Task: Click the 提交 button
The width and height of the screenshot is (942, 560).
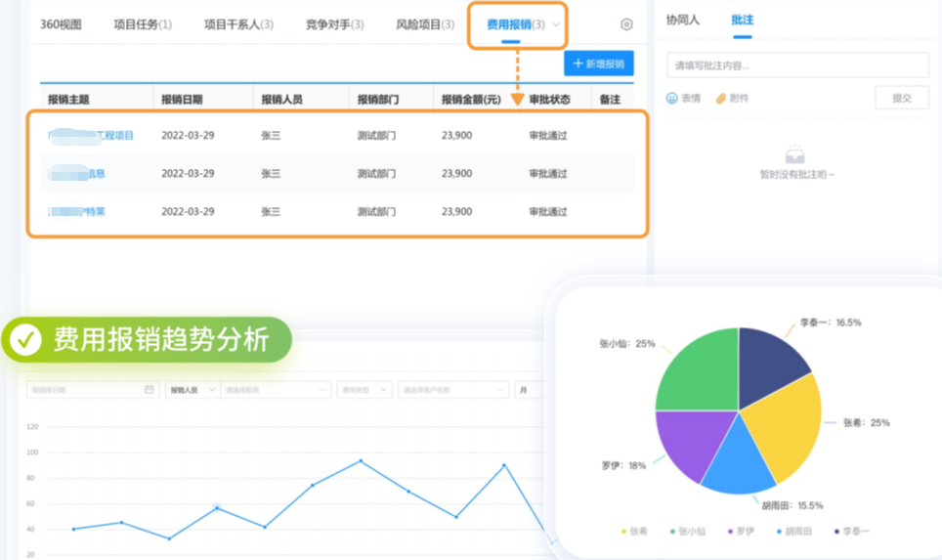Action: pos(902,98)
